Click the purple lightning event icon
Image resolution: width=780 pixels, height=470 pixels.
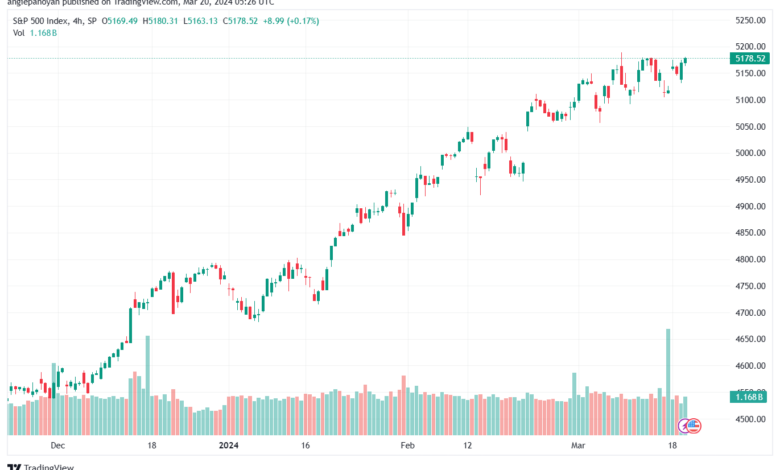pyautogui.click(x=684, y=426)
